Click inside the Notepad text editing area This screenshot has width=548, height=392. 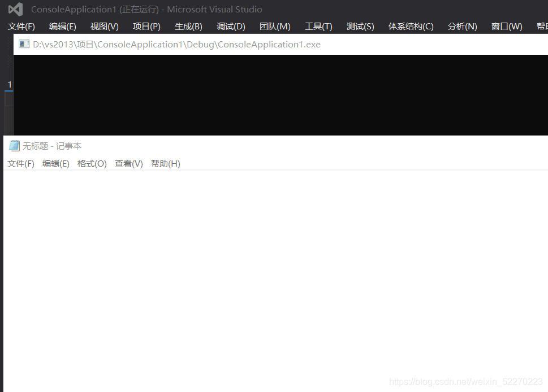point(275,281)
